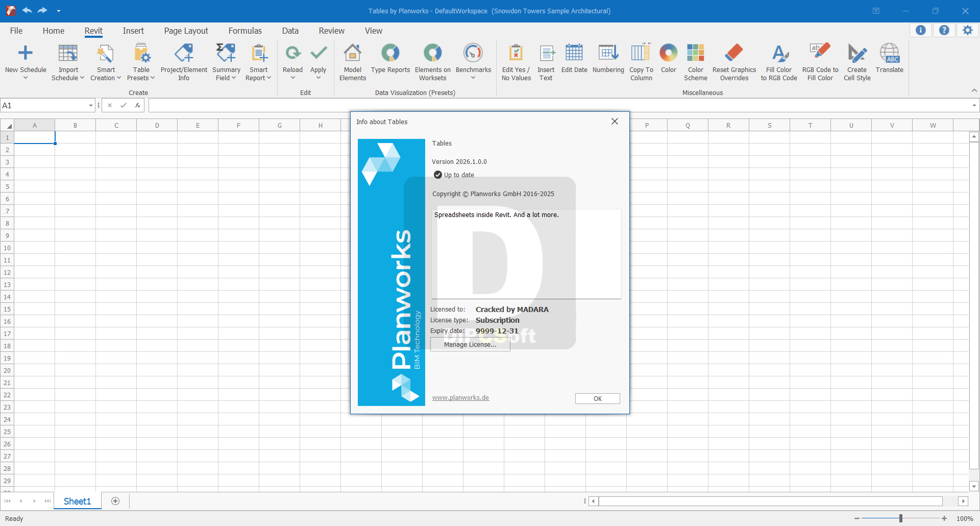This screenshot has height=526, width=980.
Task: Click the Apply checkmark icon
Action: (x=318, y=53)
